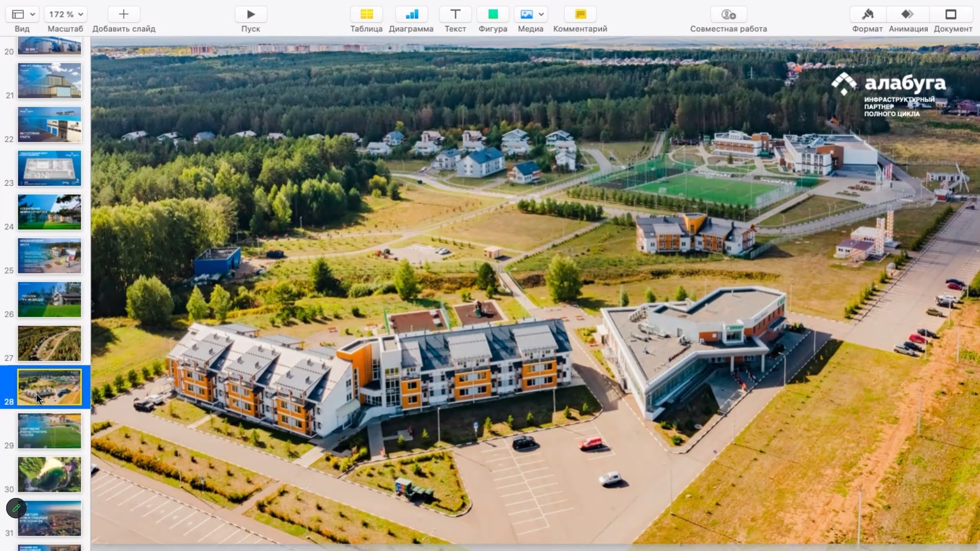Select slide 24 thumbnail

(x=50, y=212)
